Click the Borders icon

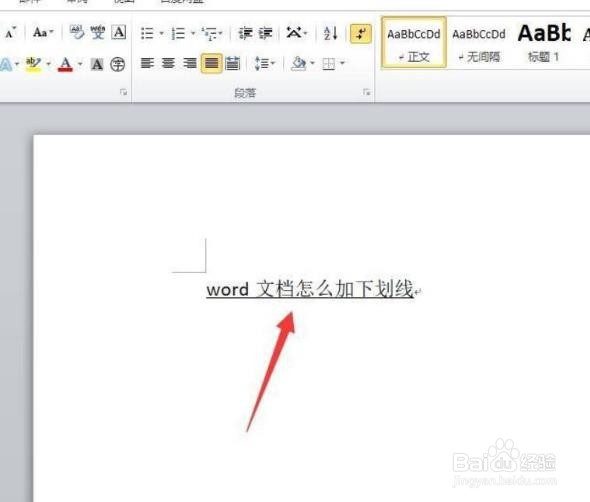point(329,64)
